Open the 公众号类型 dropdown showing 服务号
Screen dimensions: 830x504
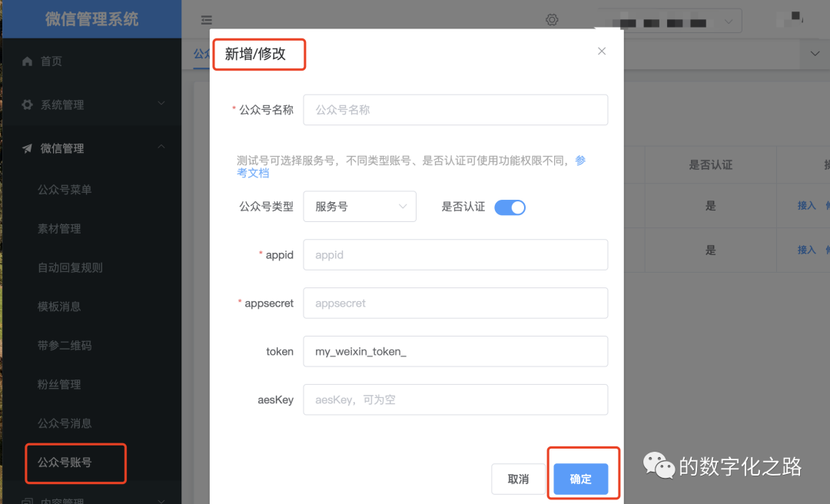click(360, 207)
